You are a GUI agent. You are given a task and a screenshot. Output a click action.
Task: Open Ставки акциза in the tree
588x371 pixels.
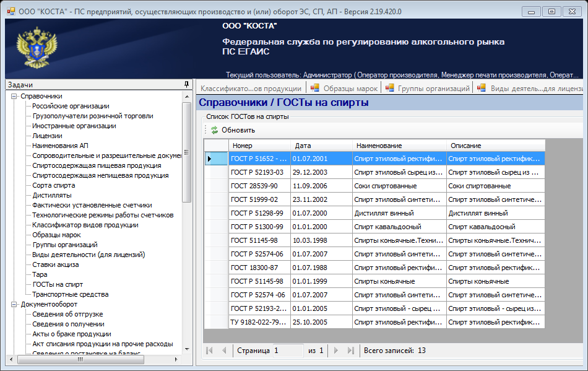click(x=56, y=264)
